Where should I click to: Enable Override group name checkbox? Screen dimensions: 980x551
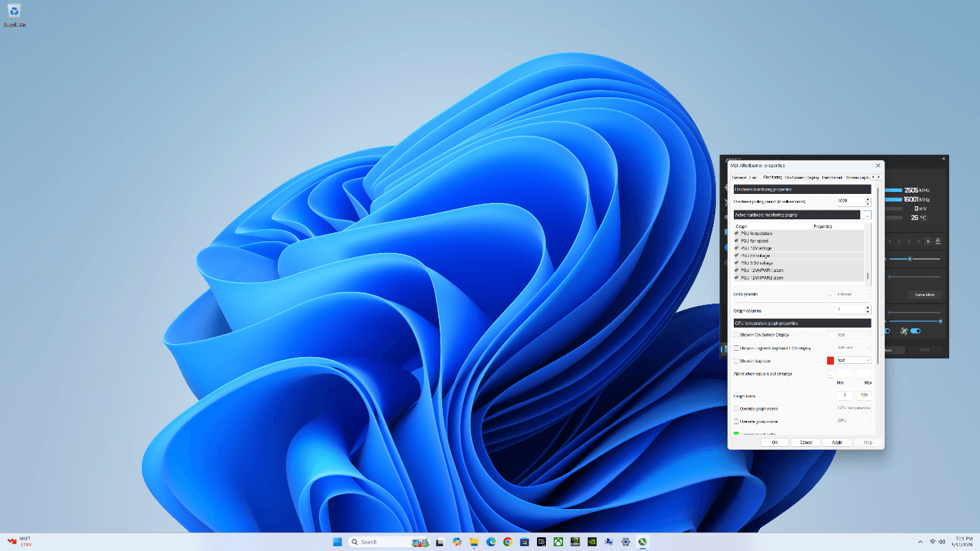pyautogui.click(x=737, y=421)
